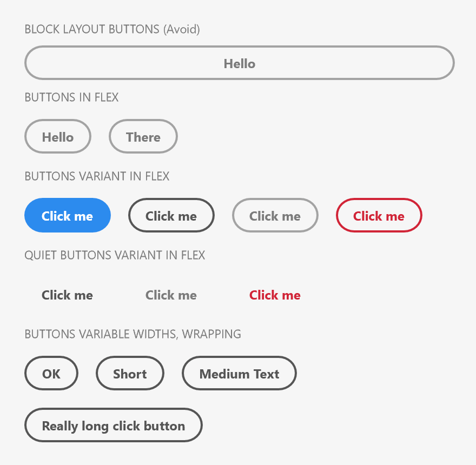The width and height of the screenshot is (476, 465).
Task: Click the Hello text inside the block button
Action: [239, 63]
